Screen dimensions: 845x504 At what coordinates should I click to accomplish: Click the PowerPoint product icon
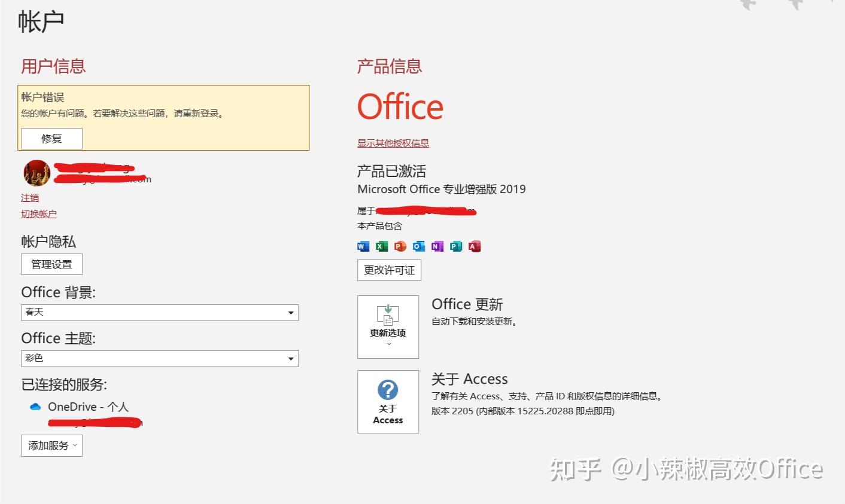pos(400,246)
